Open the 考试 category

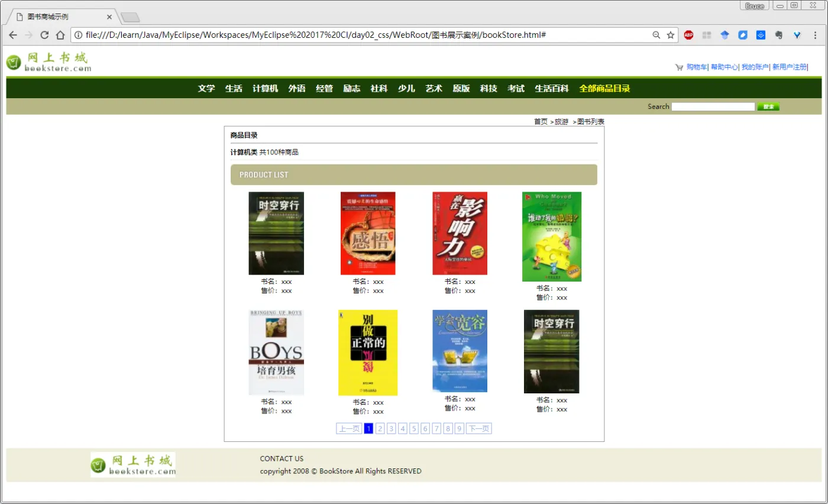coord(516,89)
